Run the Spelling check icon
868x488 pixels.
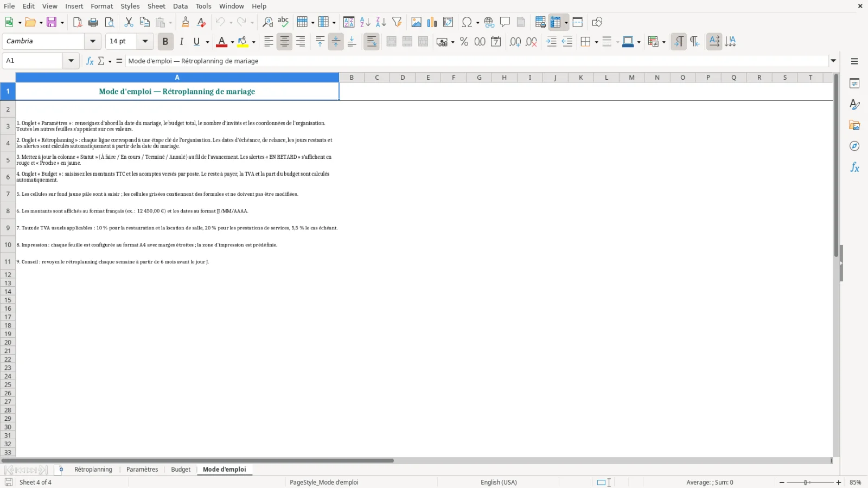pyautogui.click(x=283, y=22)
